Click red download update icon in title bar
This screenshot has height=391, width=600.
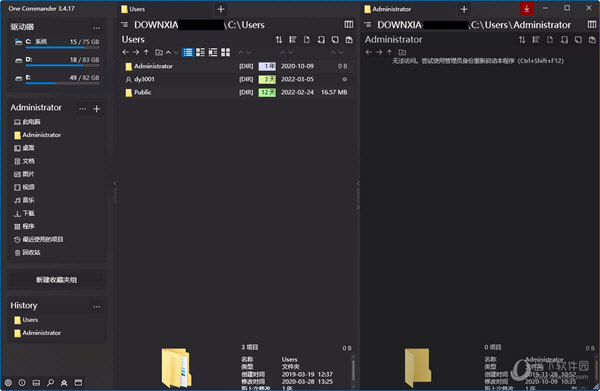click(x=527, y=8)
